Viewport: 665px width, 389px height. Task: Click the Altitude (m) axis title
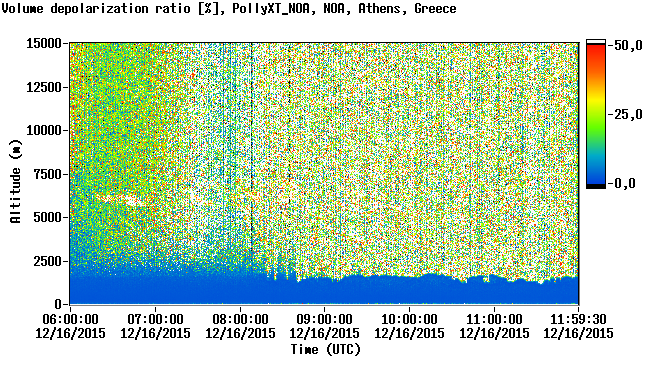point(15,182)
